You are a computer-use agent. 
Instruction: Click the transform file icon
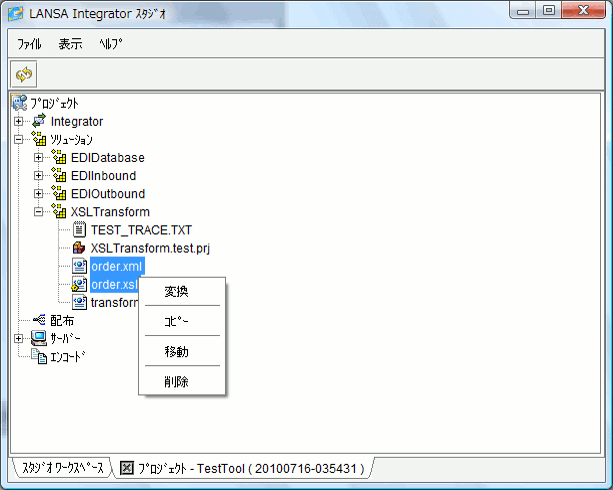pyautogui.click(x=79, y=302)
